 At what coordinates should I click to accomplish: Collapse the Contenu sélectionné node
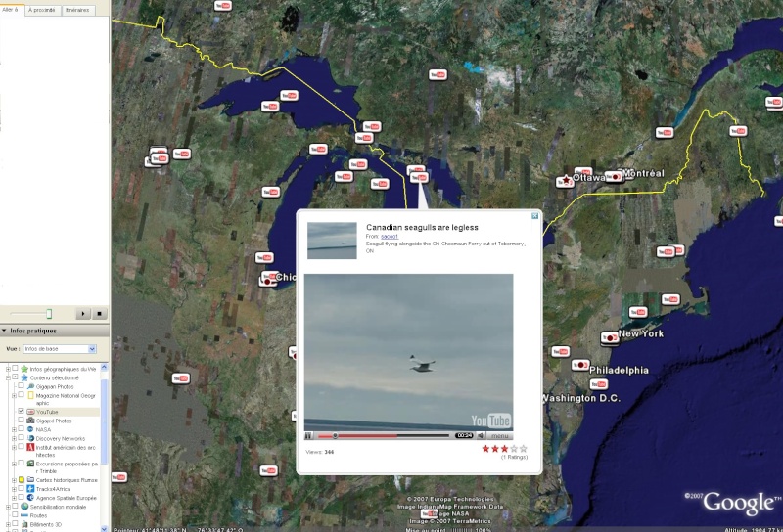tap(8, 378)
